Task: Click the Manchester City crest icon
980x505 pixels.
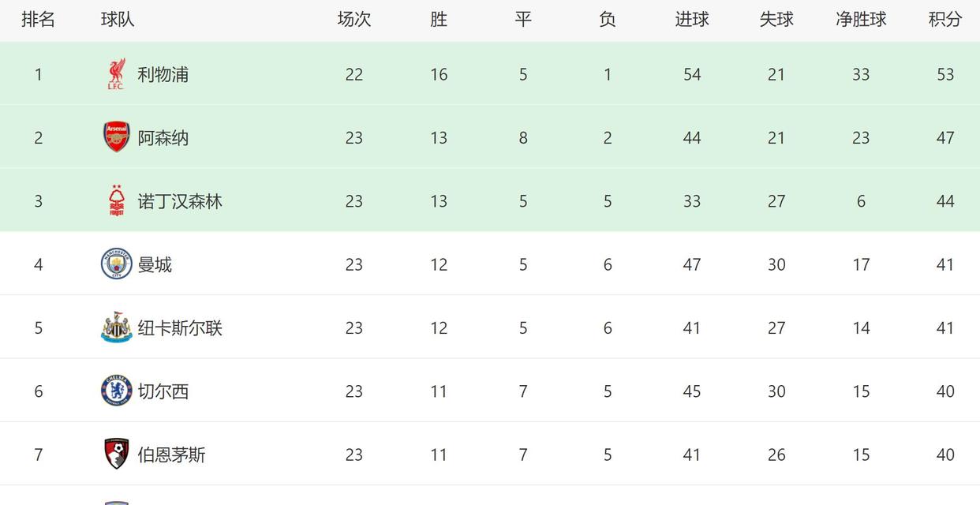Action: [x=117, y=264]
